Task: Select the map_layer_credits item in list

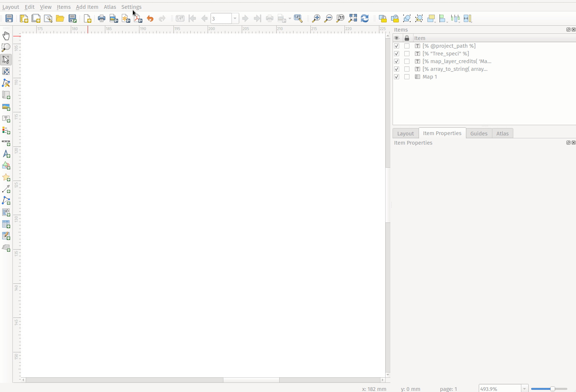Action: click(457, 61)
